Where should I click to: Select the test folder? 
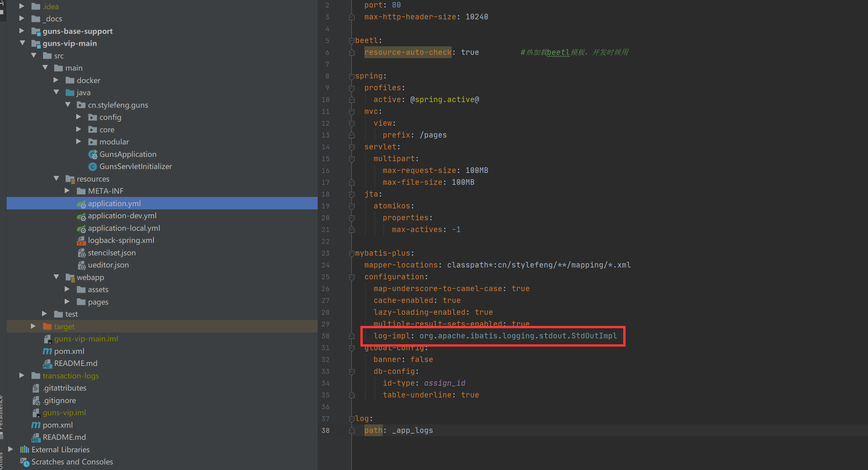pos(71,314)
